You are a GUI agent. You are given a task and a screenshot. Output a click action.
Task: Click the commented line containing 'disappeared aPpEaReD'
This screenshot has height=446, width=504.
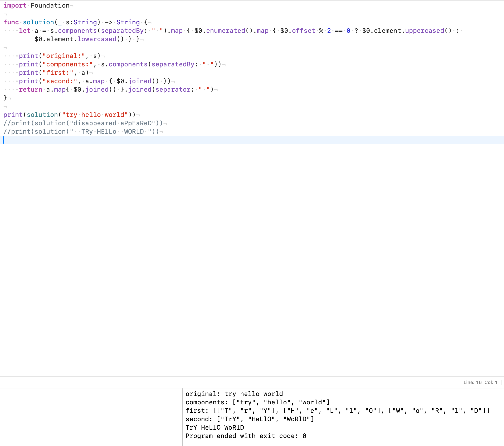pyautogui.click(x=83, y=123)
